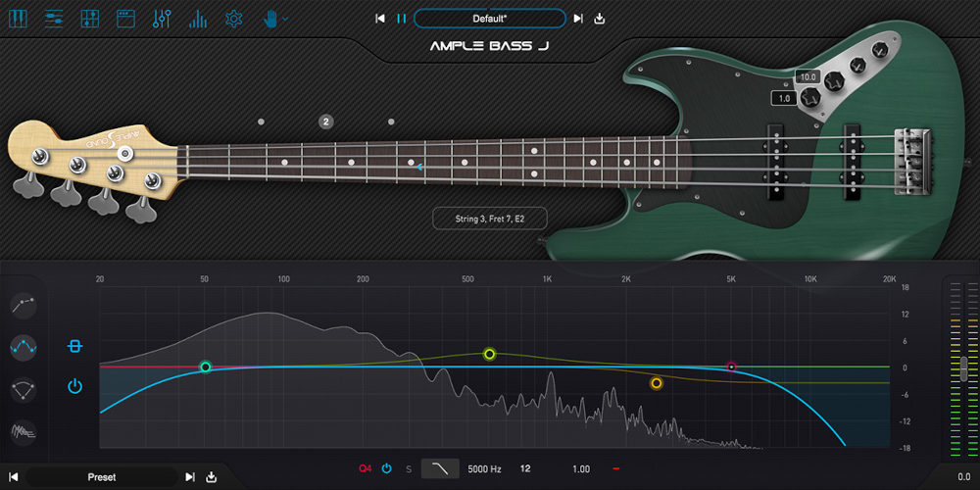Toggle the Q4 band power button
This screenshot has height=490, width=980.
coord(386,468)
